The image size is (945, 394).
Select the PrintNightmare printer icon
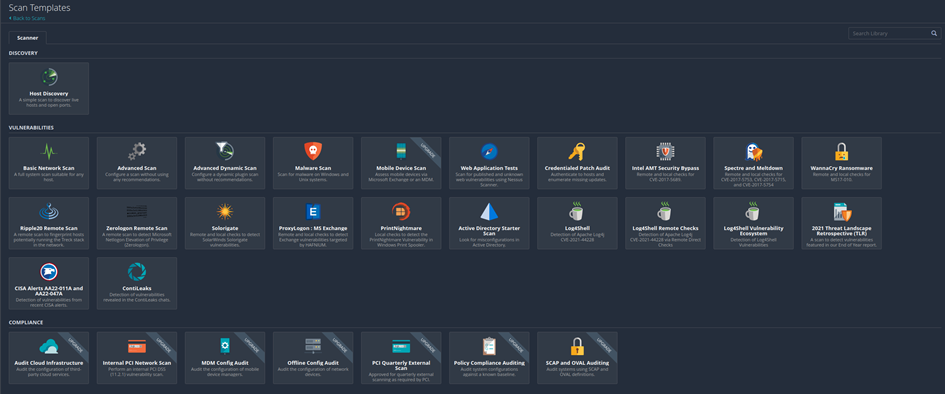(x=401, y=211)
